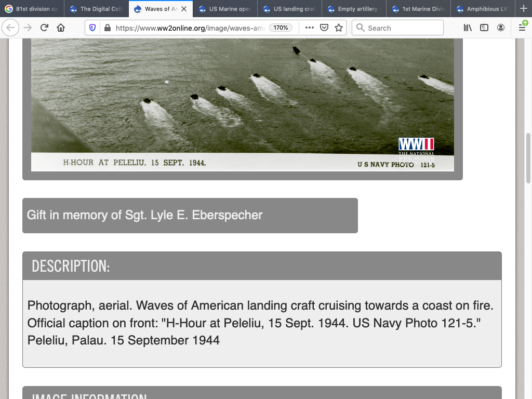Image resolution: width=532 pixels, height=399 pixels.
Task: Open the Firefox account icon
Action: [x=501, y=28]
